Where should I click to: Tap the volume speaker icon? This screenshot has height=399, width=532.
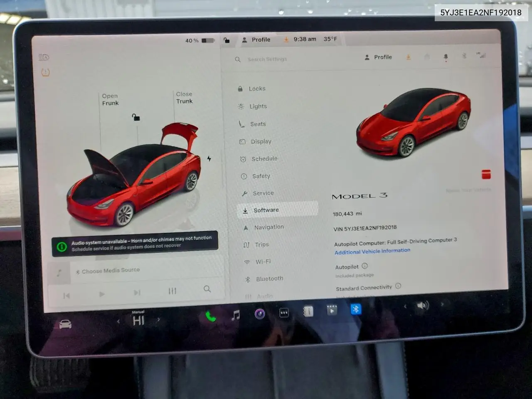[x=423, y=305]
